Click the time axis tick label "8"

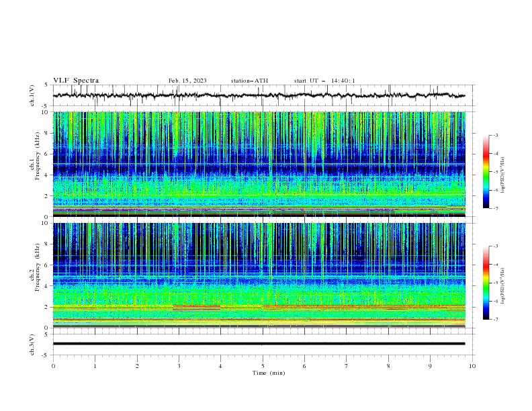(x=388, y=366)
